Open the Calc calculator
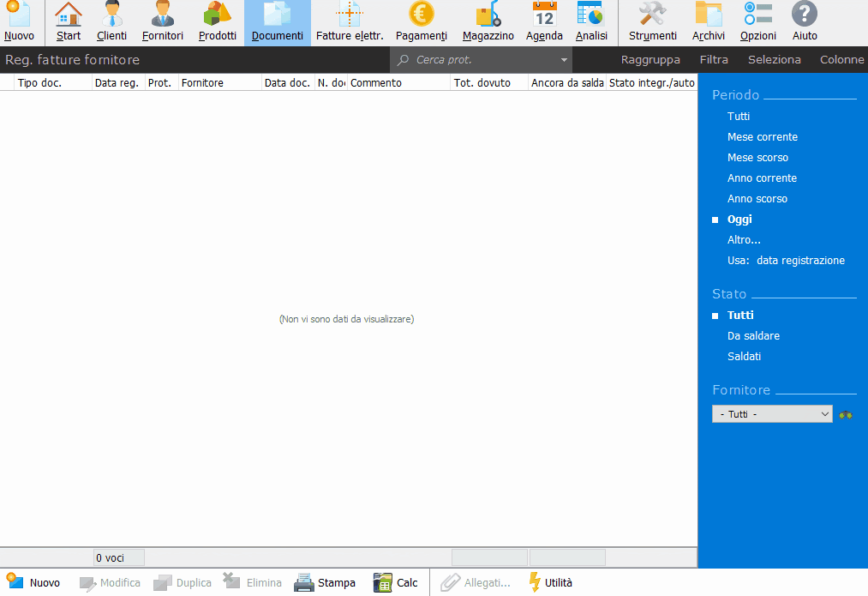Screen dimensions: 868x596 [x=395, y=582]
